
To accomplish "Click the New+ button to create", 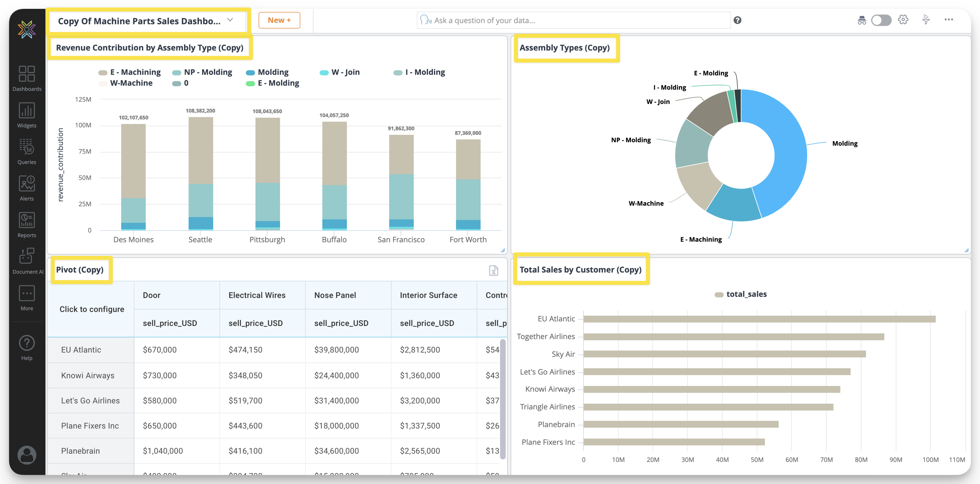I will pyautogui.click(x=279, y=20).
